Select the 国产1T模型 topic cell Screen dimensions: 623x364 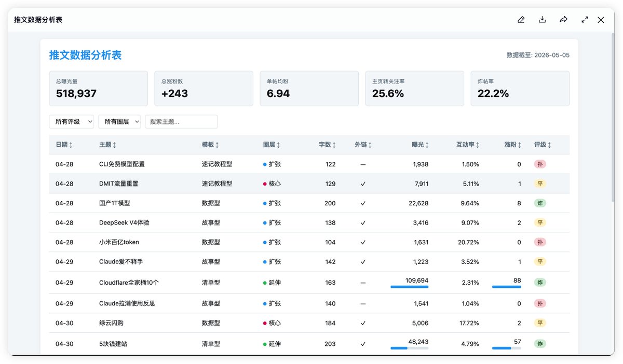point(115,203)
